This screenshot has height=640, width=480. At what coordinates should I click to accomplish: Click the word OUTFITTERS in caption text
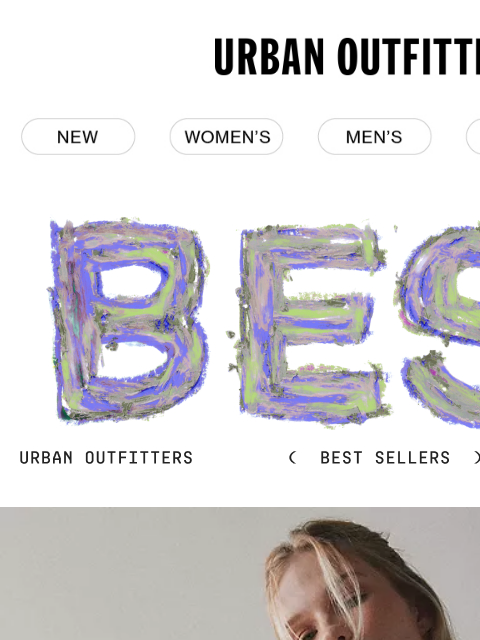[x=139, y=458]
